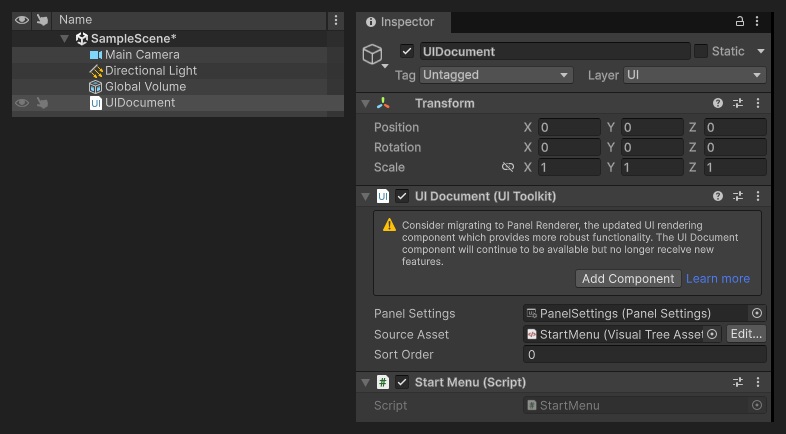Click the Position Y field
Screen dimensions: 786x434
tap(652, 127)
